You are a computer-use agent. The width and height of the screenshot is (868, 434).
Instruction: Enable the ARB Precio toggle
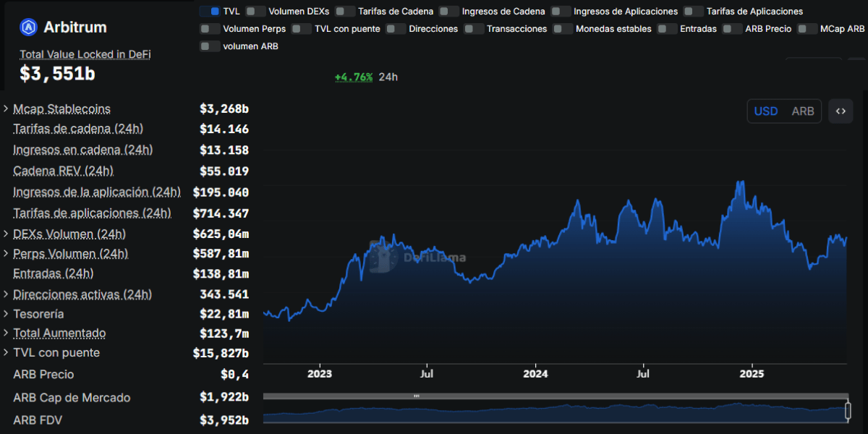pos(733,29)
